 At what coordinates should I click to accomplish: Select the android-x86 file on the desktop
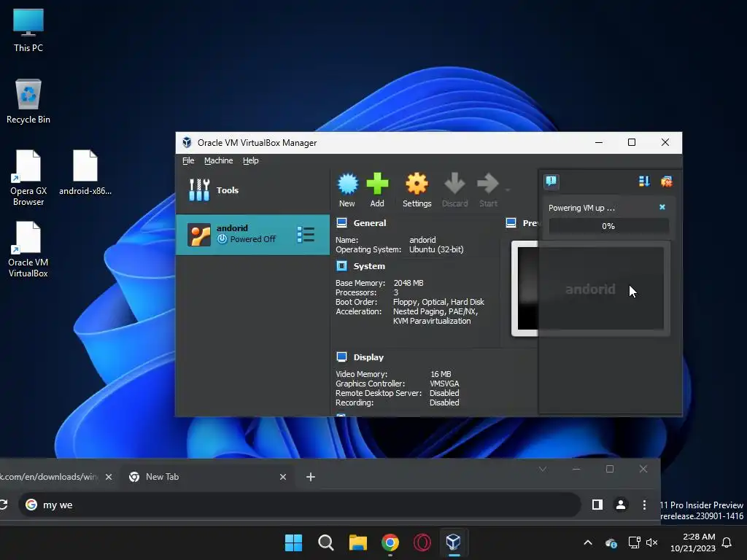point(85,173)
